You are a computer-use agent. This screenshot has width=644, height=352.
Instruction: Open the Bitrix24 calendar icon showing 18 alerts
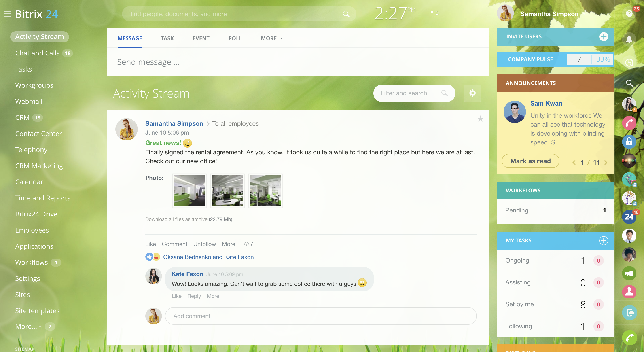[629, 216]
